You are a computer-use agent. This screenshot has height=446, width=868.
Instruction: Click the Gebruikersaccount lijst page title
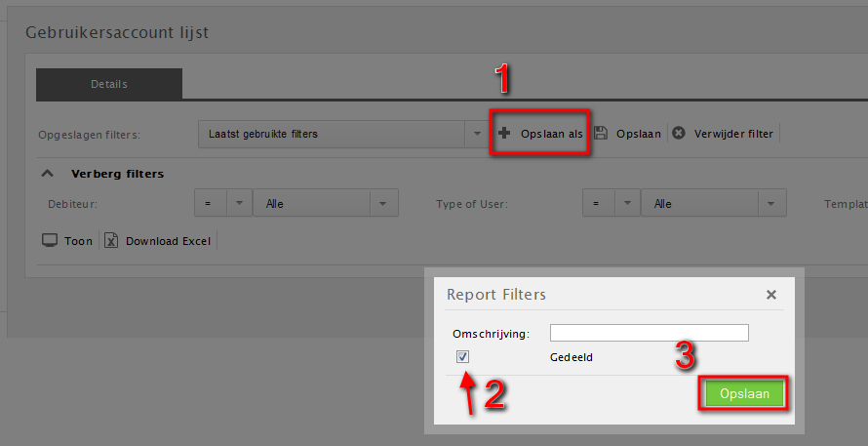pos(117,32)
